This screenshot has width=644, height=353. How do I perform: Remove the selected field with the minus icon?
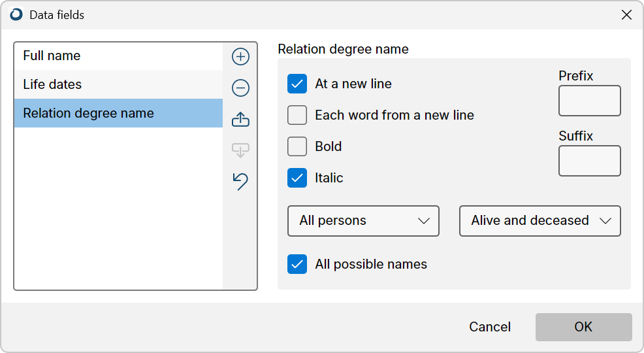(x=240, y=88)
